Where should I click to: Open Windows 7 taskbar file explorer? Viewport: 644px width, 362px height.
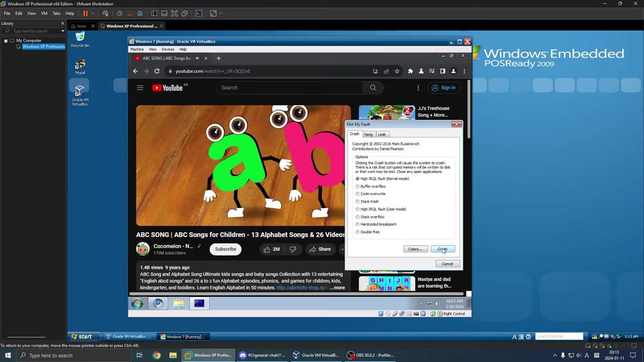click(179, 304)
